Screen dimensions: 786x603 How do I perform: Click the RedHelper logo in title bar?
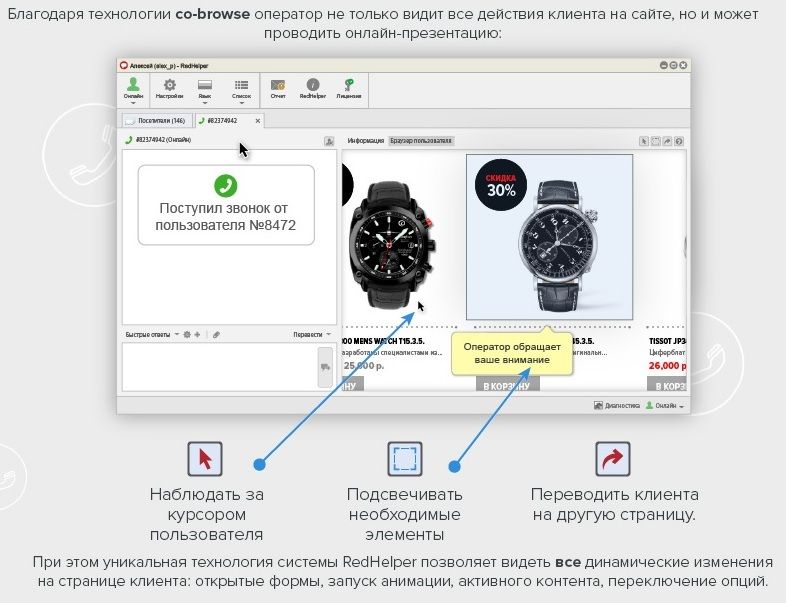124,65
